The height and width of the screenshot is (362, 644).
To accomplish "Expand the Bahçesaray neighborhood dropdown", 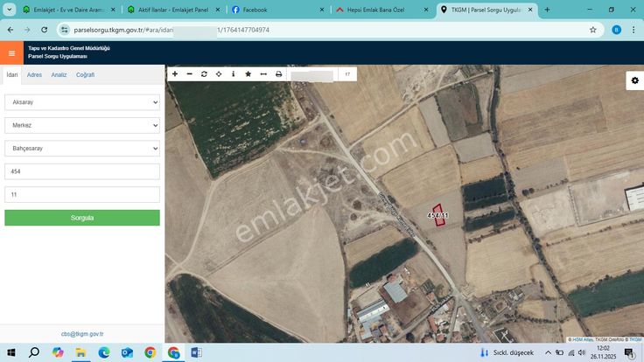I will point(82,148).
